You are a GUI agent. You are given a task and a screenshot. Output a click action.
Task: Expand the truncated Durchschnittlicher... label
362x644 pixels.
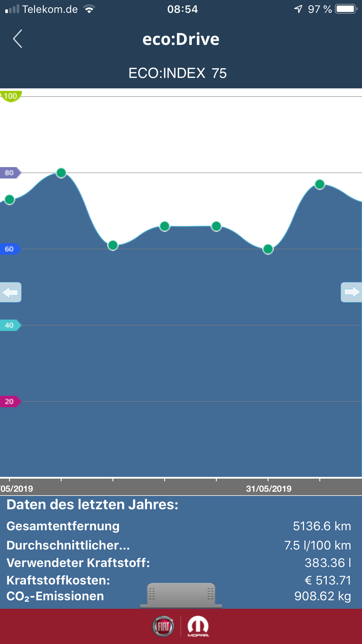pos(68,545)
